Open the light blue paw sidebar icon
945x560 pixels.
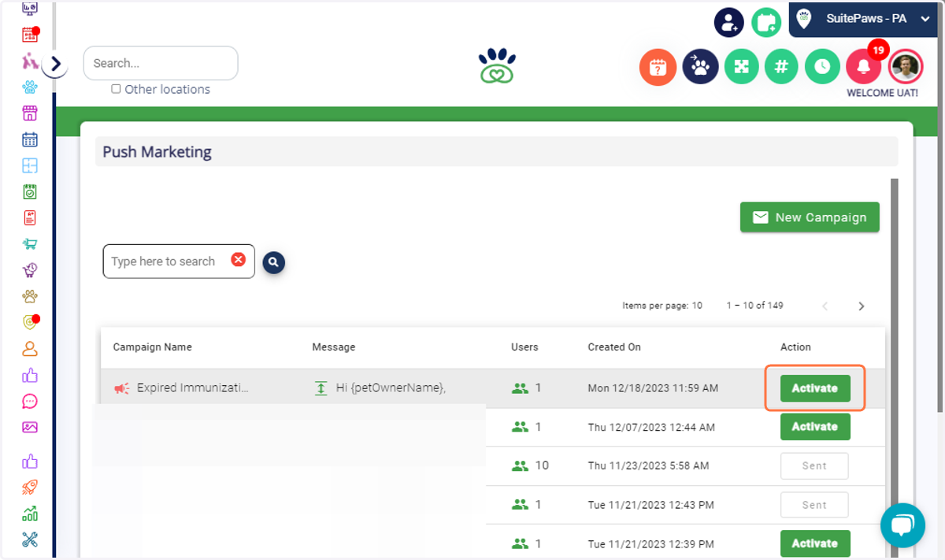point(30,87)
